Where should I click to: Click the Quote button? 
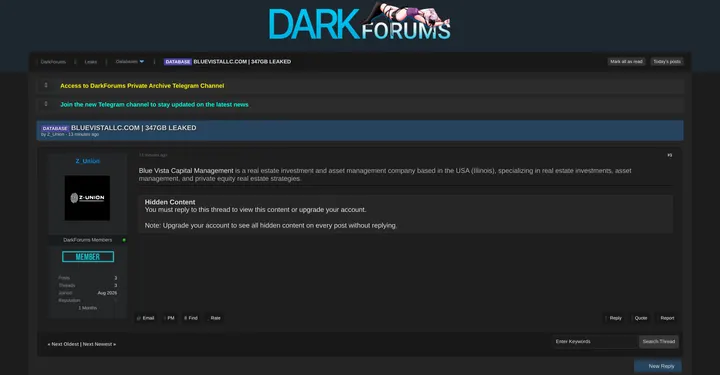point(641,318)
